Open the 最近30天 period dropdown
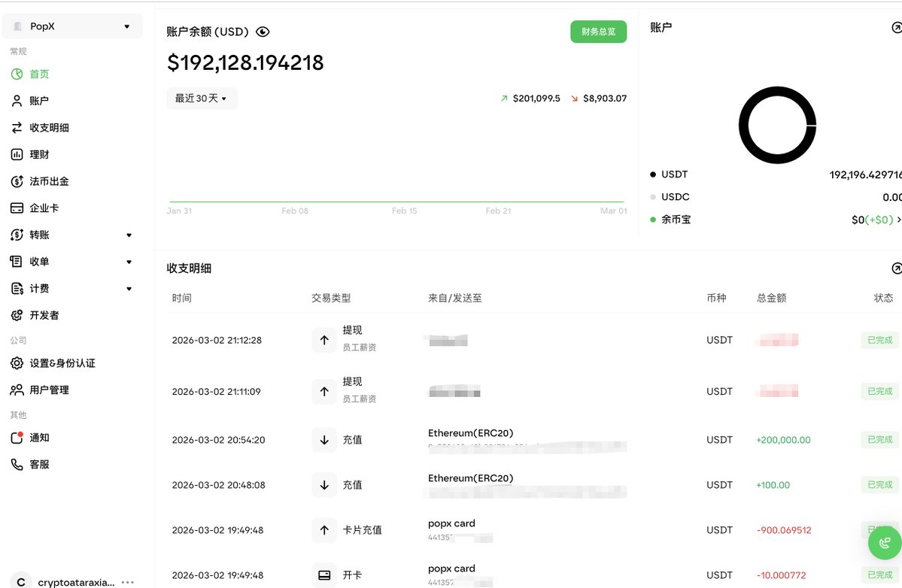 [202, 99]
